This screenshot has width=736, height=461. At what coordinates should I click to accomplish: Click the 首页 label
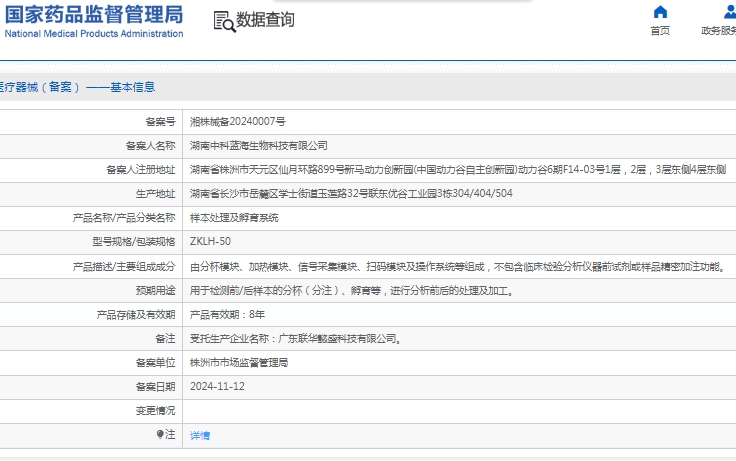click(x=660, y=31)
